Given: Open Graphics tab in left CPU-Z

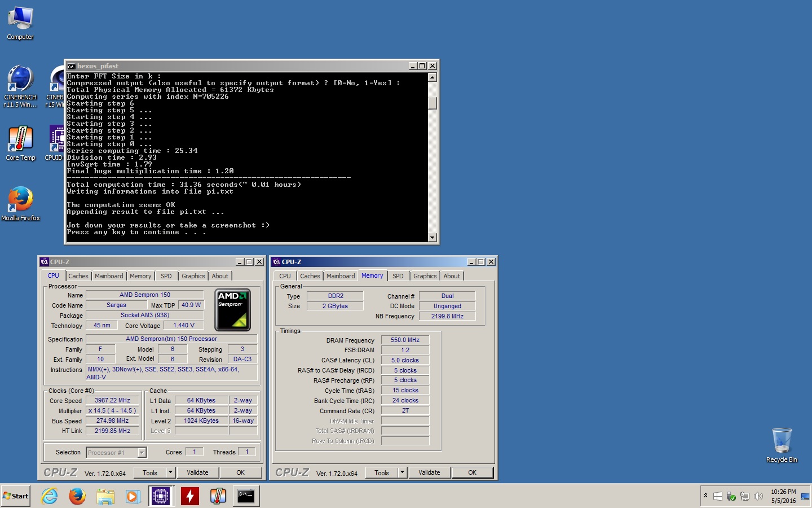Looking at the screenshot, I should (193, 276).
